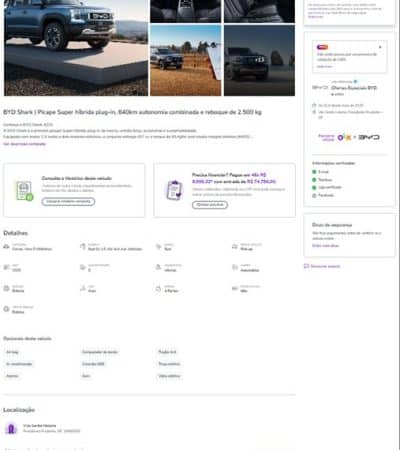Click the 'Localização' section heading

coord(19,410)
